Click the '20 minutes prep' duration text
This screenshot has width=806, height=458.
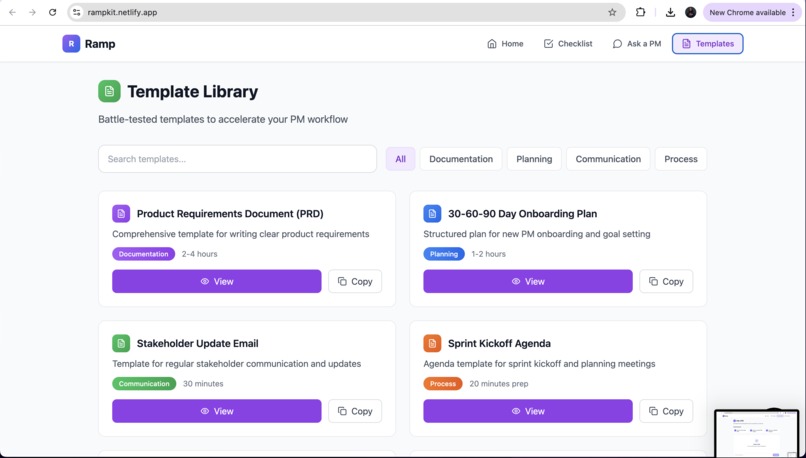(499, 383)
